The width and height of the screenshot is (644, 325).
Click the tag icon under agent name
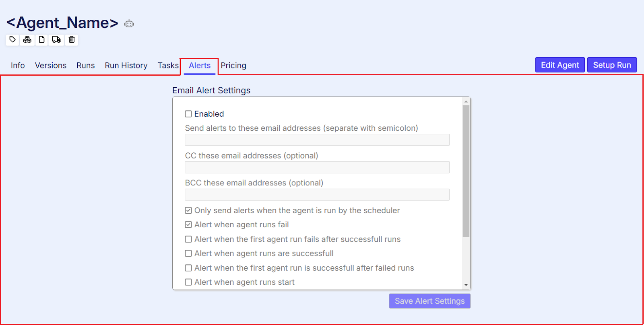pyautogui.click(x=12, y=39)
